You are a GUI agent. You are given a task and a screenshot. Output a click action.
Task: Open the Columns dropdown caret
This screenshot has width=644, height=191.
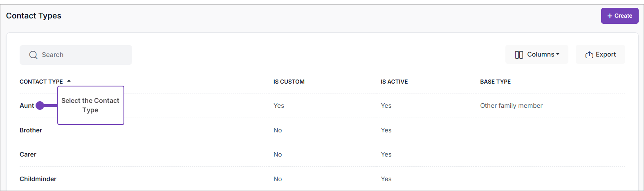tap(558, 55)
